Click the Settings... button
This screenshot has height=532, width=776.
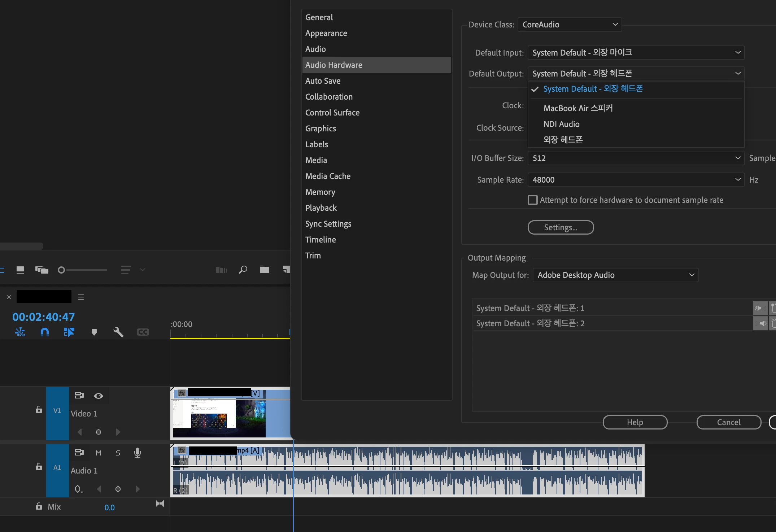click(561, 227)
